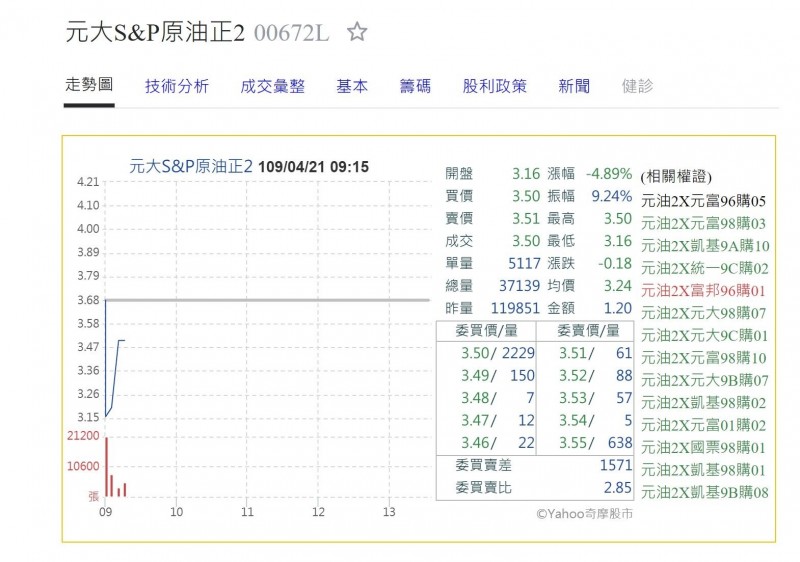Open warrant 元油2X元富01購02
Viewport: 800px width, 562px height.
click(x=703, y=425)
